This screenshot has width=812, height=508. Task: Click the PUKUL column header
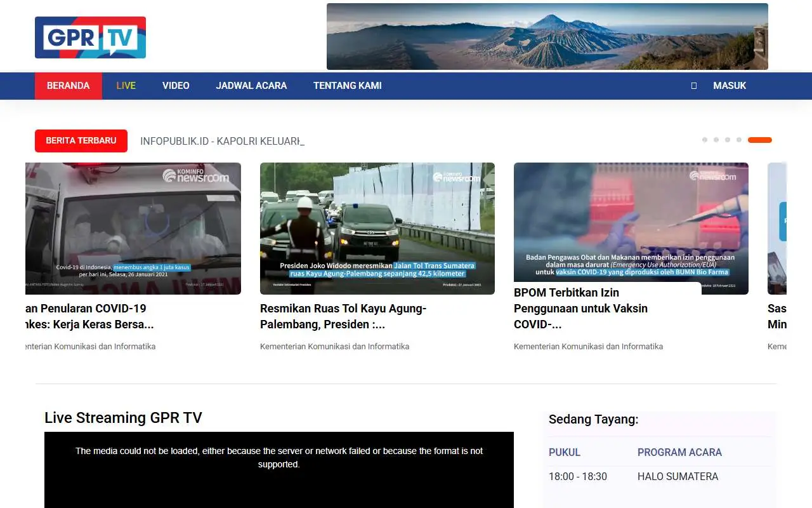565,452
